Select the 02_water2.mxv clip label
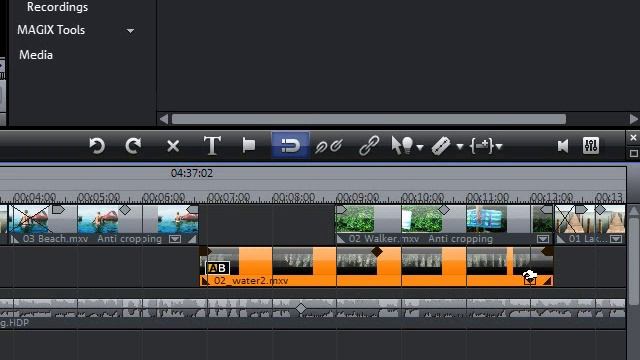The image size is (640, 360). (251, 281)
